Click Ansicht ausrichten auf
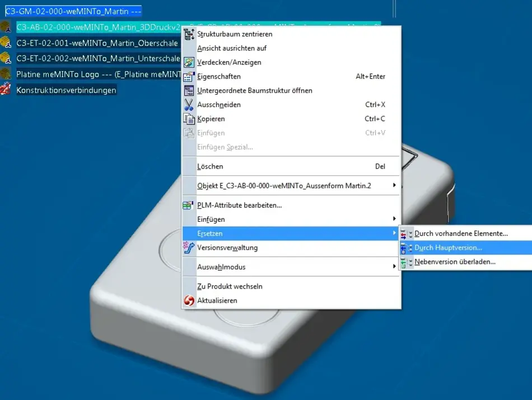 pyautogui.click(x=232, y=48)
